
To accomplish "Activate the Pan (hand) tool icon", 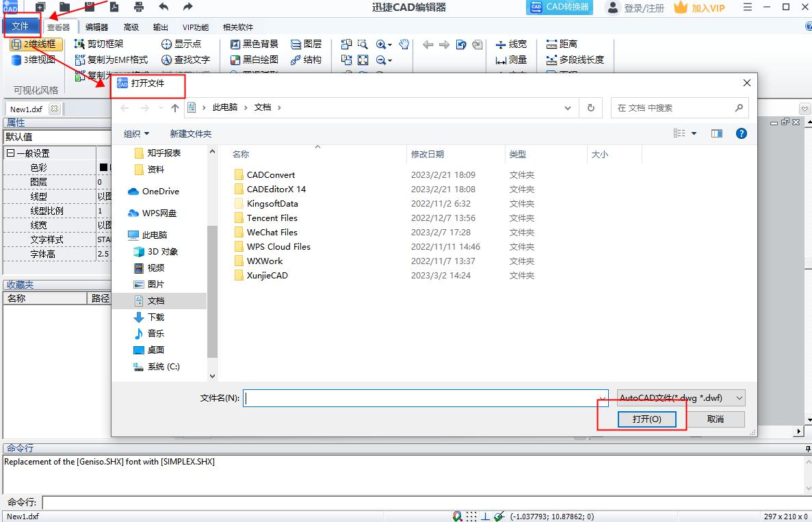I will tap(403, 44).
